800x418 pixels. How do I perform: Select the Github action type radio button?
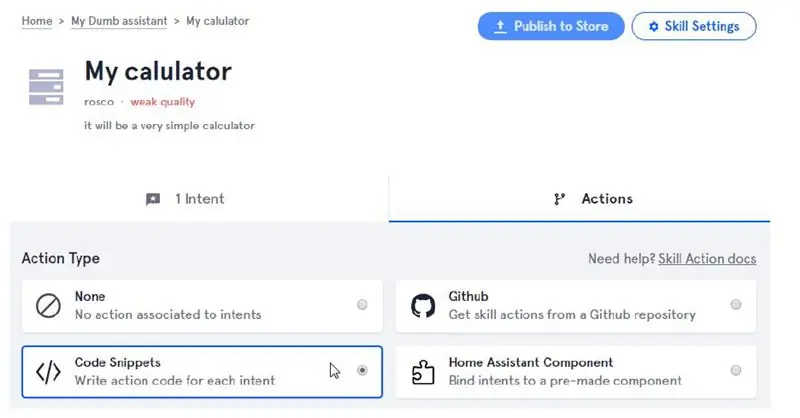click(736, 305)
